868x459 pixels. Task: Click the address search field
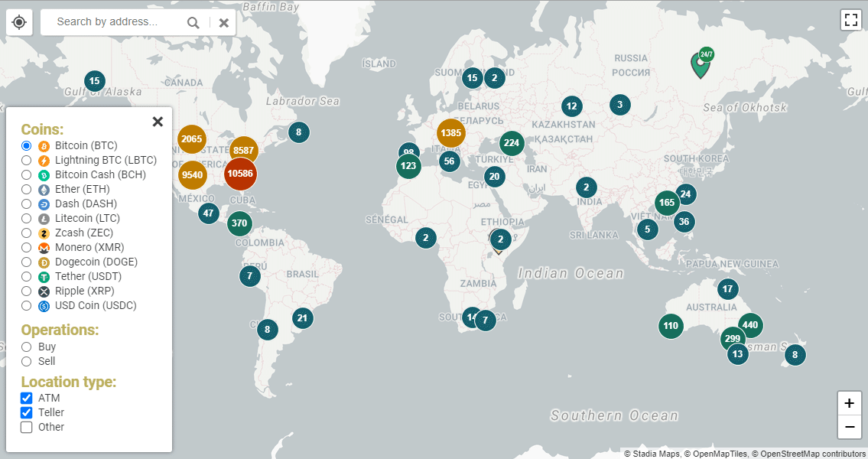tap(115, 23)
